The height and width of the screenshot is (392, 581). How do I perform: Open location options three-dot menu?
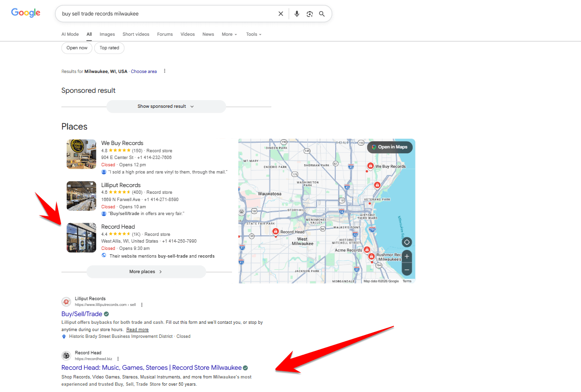click(x=164, y=71)
